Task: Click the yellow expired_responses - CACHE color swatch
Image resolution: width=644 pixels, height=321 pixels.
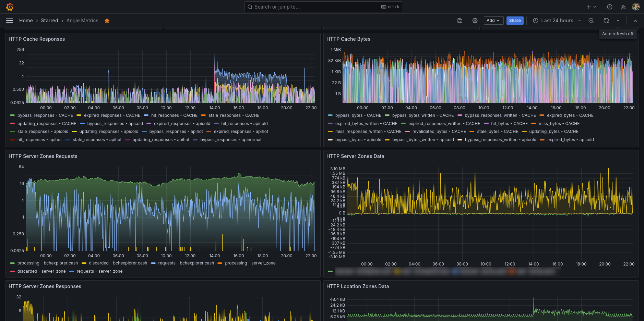Action: (79, 115)
